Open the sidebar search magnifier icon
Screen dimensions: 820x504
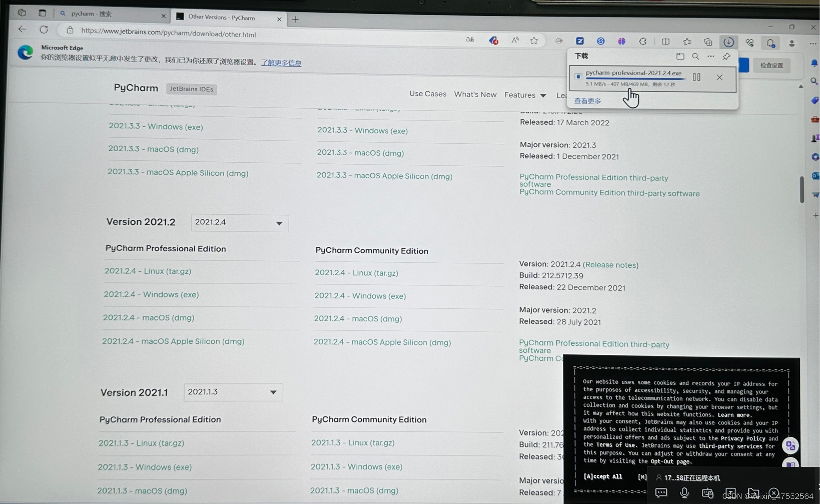(814, 81)
